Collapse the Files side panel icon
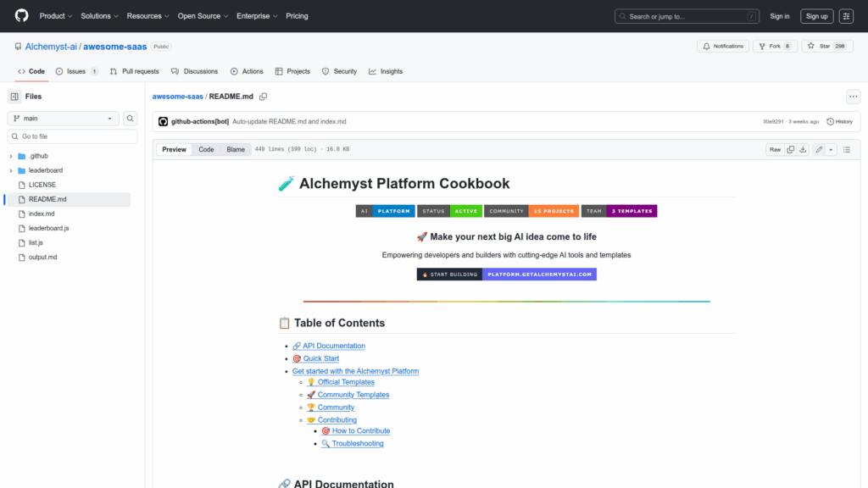This screenshot has height=488, width=868. (14, 97)
